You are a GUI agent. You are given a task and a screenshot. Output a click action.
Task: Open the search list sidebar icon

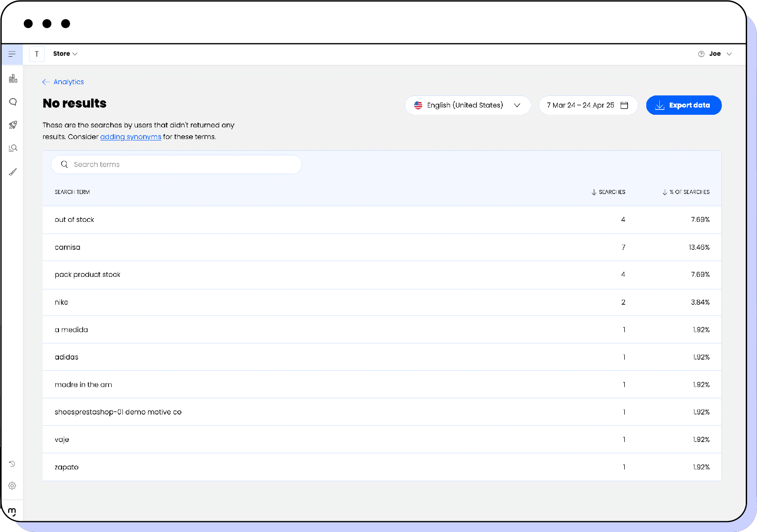pyautogui.click(x=13, y=148)
